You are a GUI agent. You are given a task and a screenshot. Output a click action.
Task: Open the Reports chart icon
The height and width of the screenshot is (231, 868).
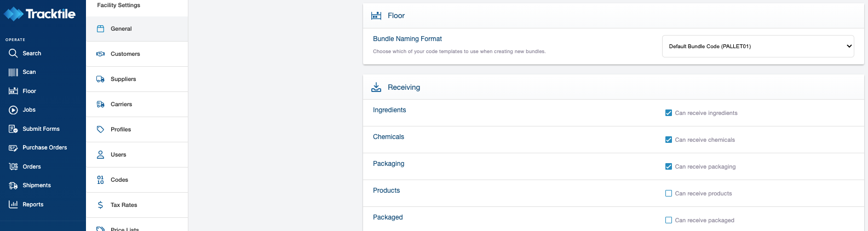(13, 204)
